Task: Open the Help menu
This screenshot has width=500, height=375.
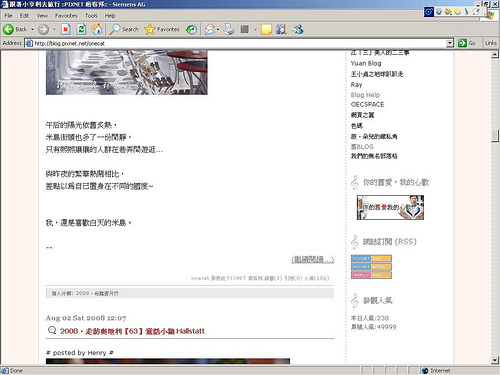Action: 110,16
